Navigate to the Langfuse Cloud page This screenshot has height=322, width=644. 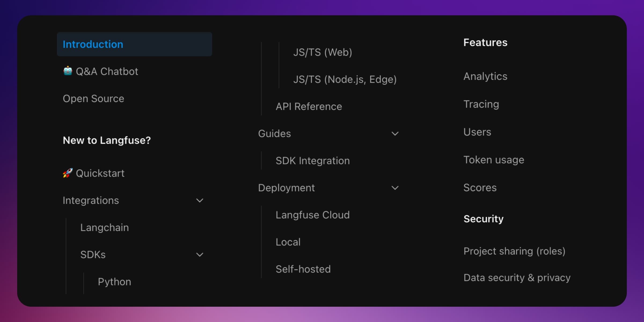pos(313,214)
